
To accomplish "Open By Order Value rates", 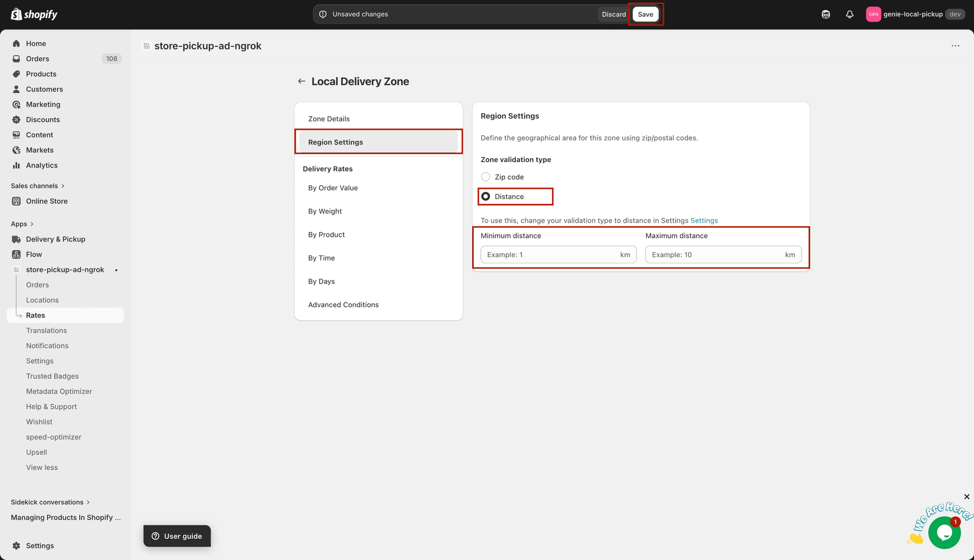I will [x=378, y=188].
